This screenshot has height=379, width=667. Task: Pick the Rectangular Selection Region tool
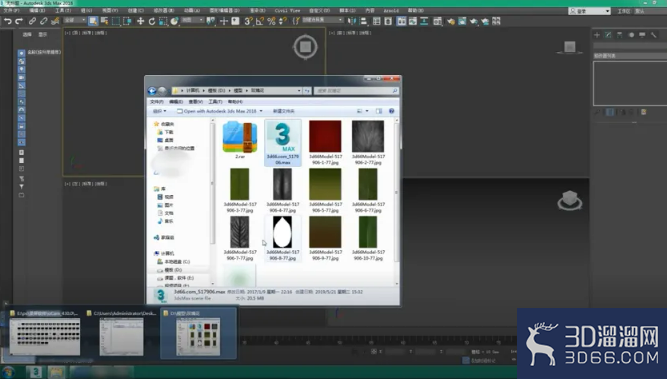click(x=116, y=21)
